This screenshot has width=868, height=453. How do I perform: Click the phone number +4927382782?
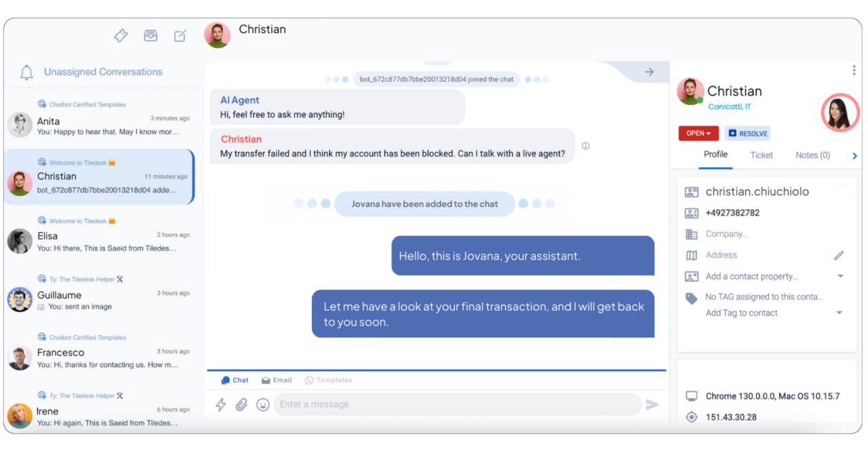coord(732,213)
